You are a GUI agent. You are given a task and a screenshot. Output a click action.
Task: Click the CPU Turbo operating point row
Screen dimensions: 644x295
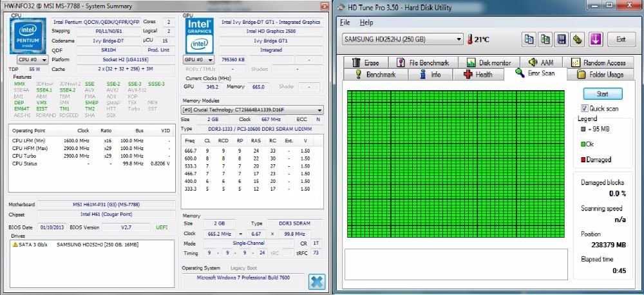91,156
